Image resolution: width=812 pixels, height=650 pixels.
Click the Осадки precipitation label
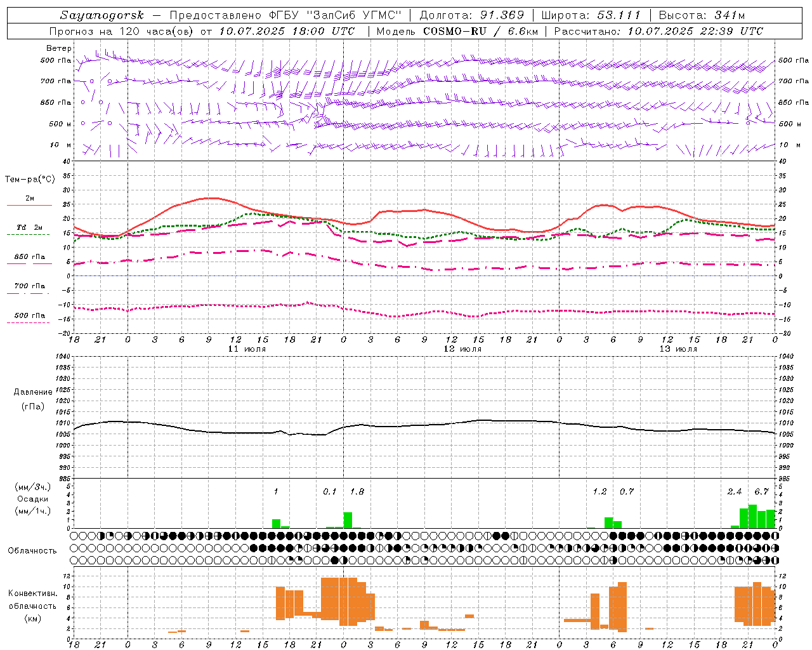pyautogui.click(x=33, y=499)
